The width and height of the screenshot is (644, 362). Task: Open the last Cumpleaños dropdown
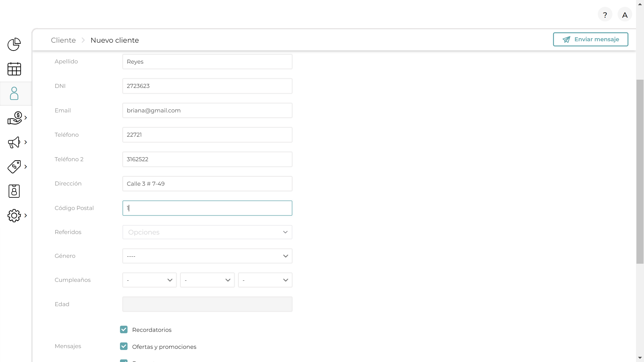point(265,280)
